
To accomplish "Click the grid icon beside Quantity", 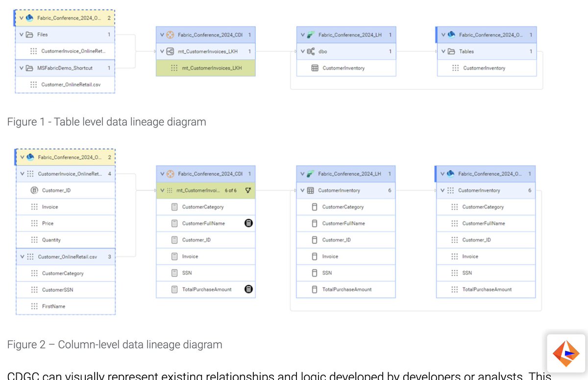I will pos(34,240).
